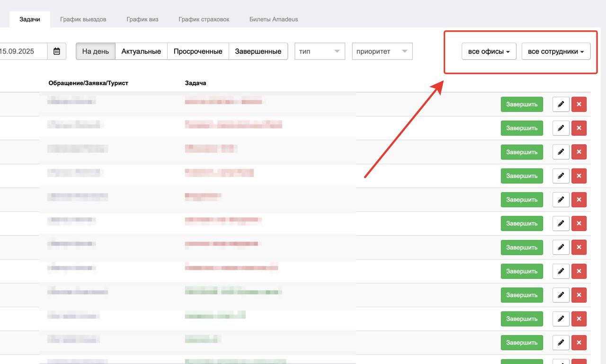Click pencil icon in the eleventh row
Image resolution: width=606 pixels, height=364 pixels.
tap(561, 342)
